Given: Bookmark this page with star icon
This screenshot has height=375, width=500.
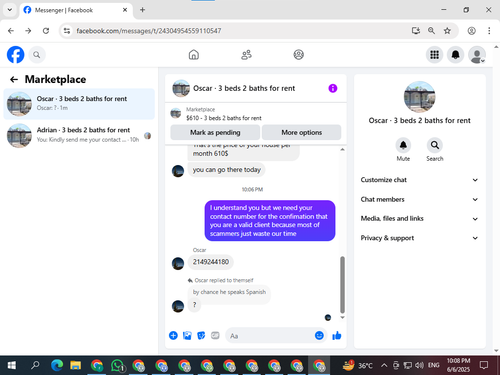Looking at the screenshot, I should pyautogui.click(x=447, y=31).
